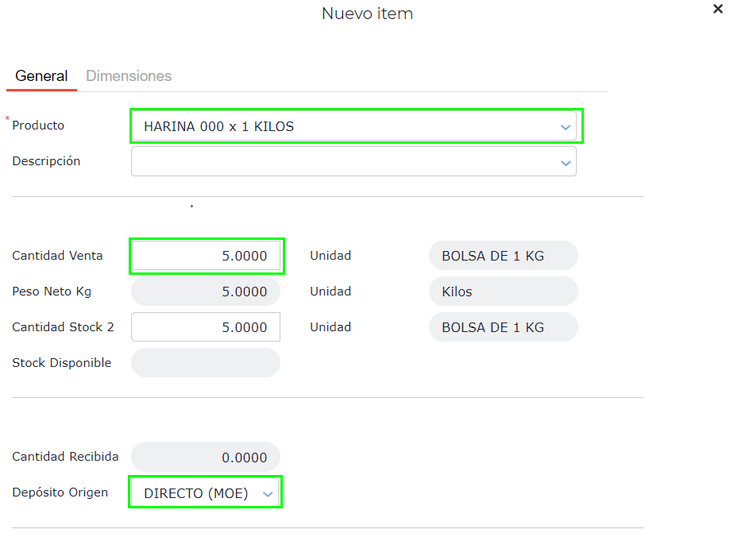Viewport: 734px width, 560px height.
Task: Click the Producto label
Action: coord(38,126)
